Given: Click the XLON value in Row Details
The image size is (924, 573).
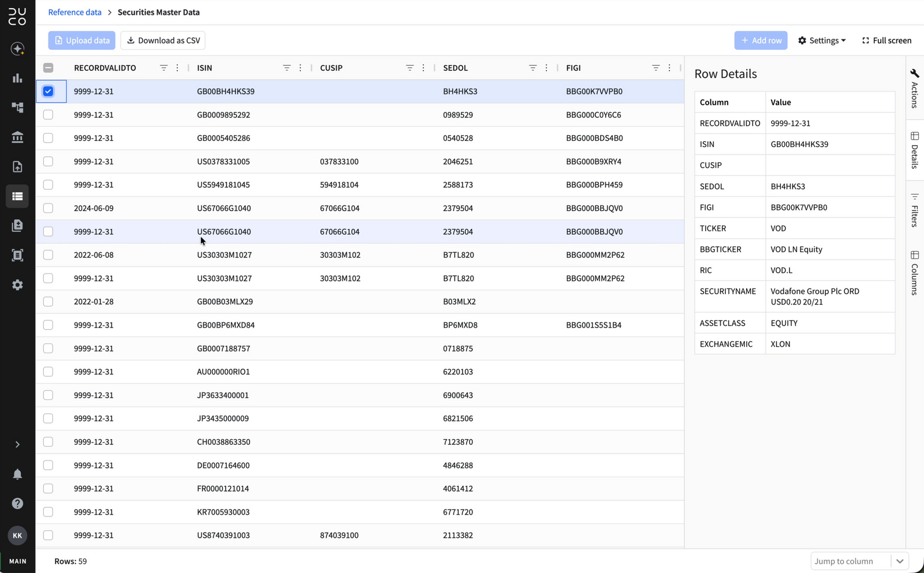Looking at the screenshot, I should click(780, 344).
